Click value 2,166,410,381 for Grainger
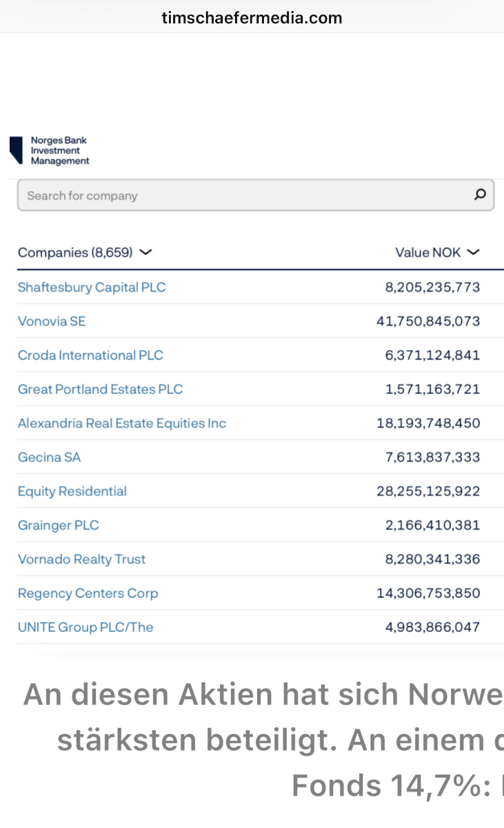 coord(432,525)
